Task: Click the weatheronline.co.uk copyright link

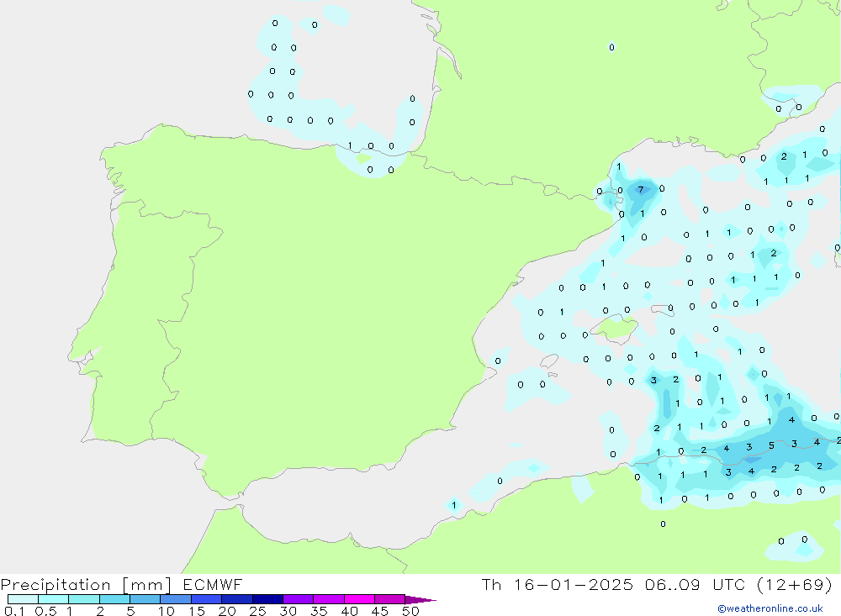Action: [x=770, y=608]
